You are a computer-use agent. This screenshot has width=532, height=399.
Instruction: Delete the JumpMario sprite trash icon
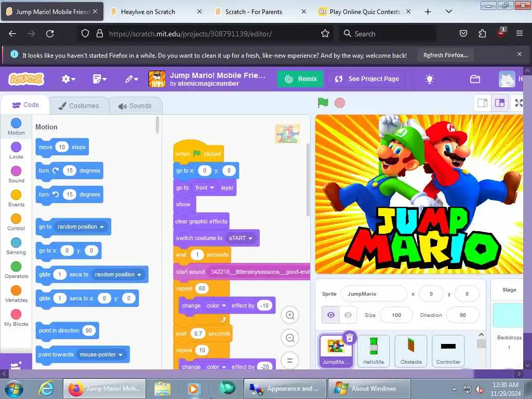350,337
